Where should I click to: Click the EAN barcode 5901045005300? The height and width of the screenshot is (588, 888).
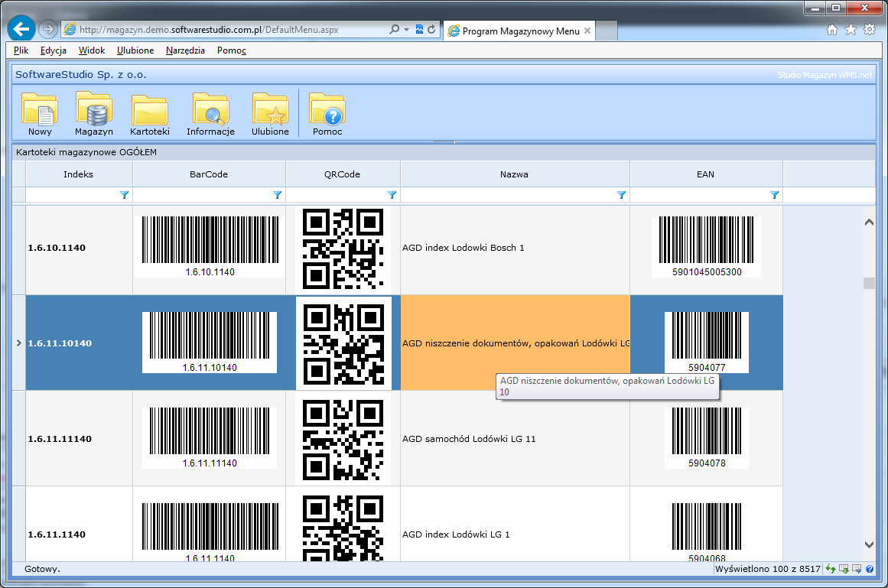pos(706,246)
